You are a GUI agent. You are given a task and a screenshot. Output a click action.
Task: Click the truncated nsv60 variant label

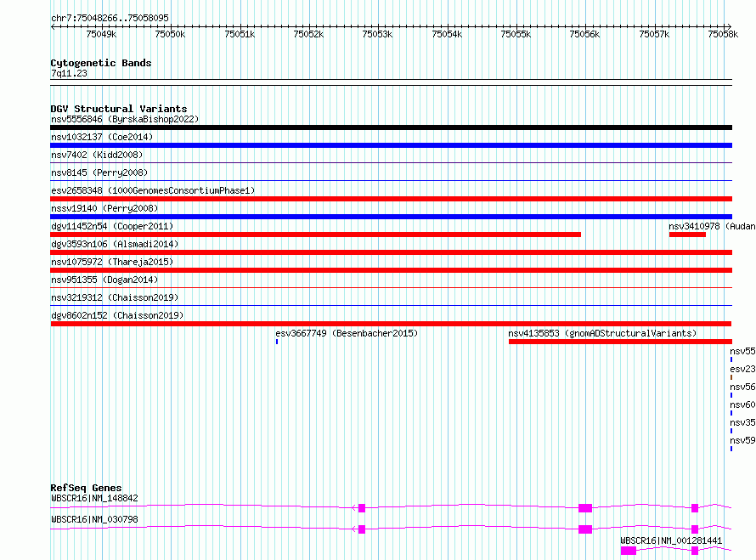click(742, 404)
